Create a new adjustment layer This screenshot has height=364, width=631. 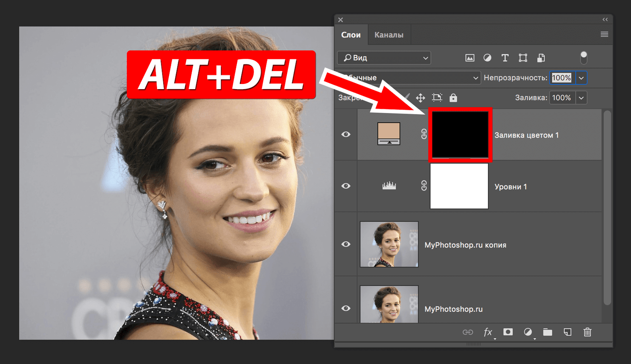pos(528,332)
